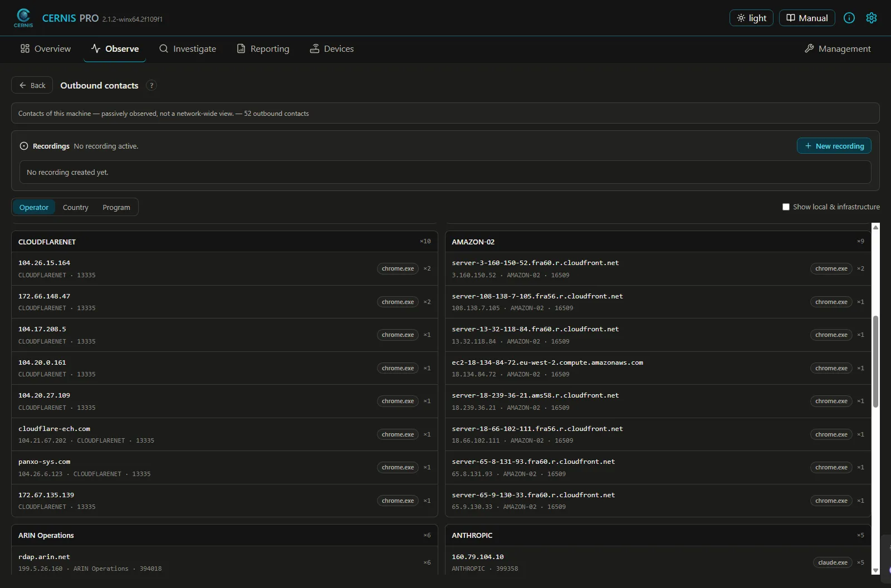Image resolution: width=891 pixels, height=588 pixels.
Task: Click chrome.exe tag on panxo-sys.com row
Action: tap(398, 467)
